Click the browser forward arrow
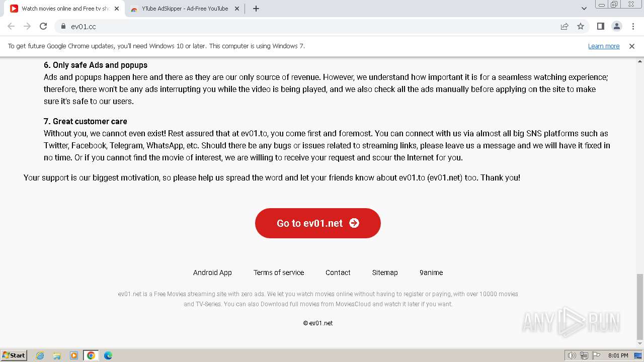This screenshot has width=644, height=362. click(x=27, y=27)
